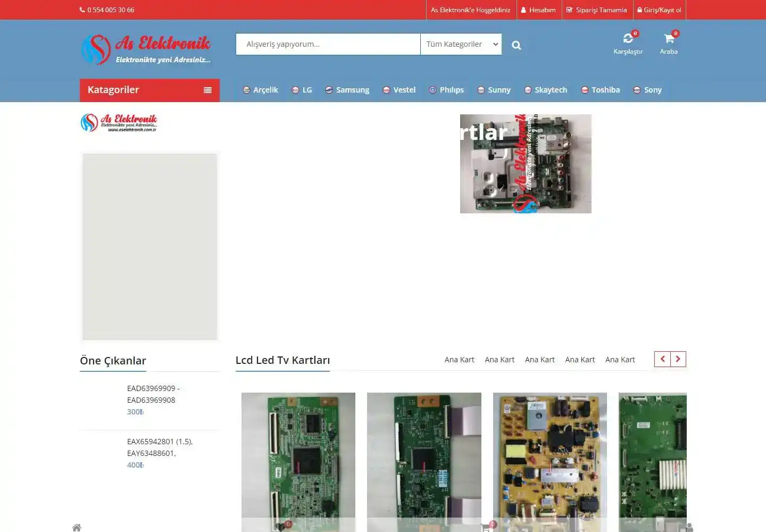This screenshot has width=766, height=532.
Task: Expand the Katagoriler menu
Action: 149,90
